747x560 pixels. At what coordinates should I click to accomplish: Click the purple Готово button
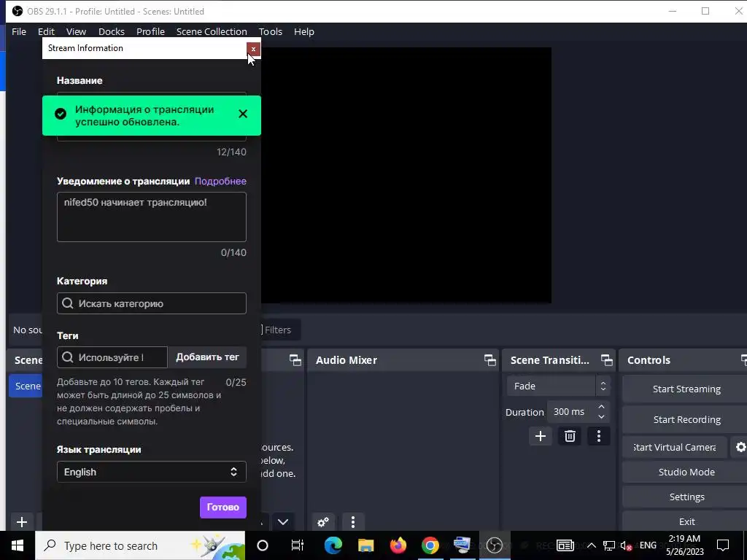point(223,507)
